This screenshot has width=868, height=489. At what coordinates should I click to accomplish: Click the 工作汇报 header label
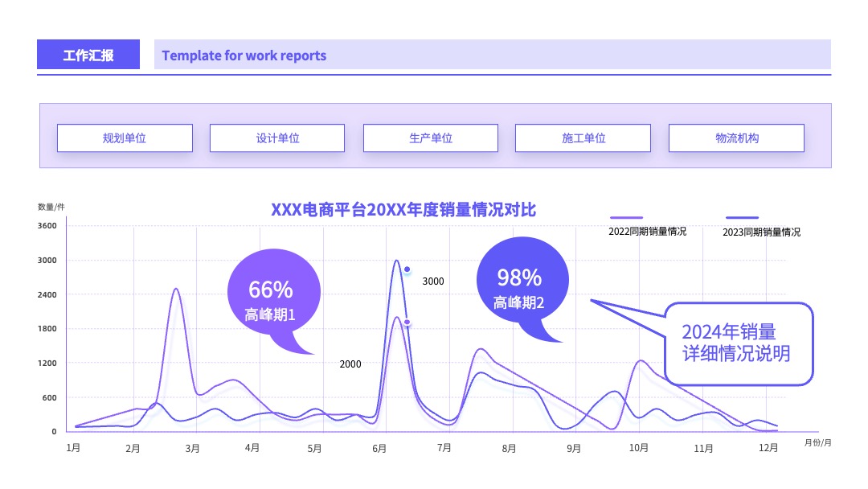coord(88,55)
